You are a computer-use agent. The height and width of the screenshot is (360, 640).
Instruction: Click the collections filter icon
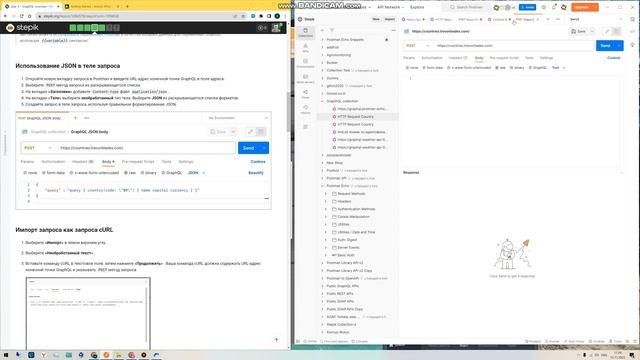pyautogui.click(x=331, y=30)
